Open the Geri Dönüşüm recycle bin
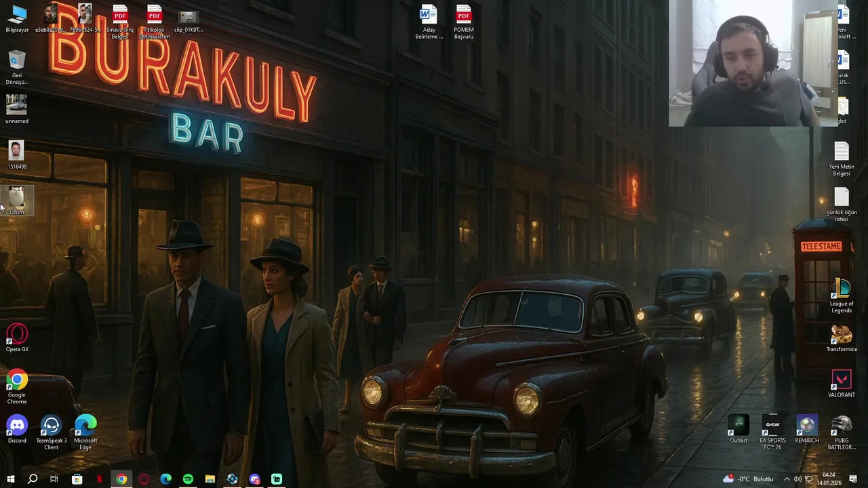The width and height of the screenshot is (868, 488). 17,68
